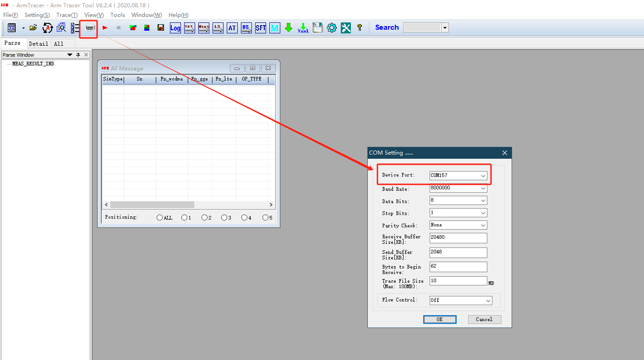This screenshot has height=360, width=644.
Task: Click the Receive Buffer Size input field
Action: [x=458, y=238]
